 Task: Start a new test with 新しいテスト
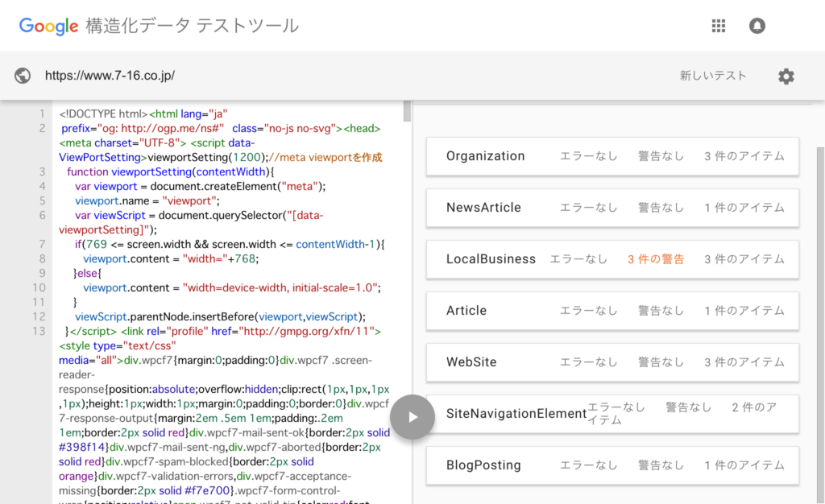[713, 76]
